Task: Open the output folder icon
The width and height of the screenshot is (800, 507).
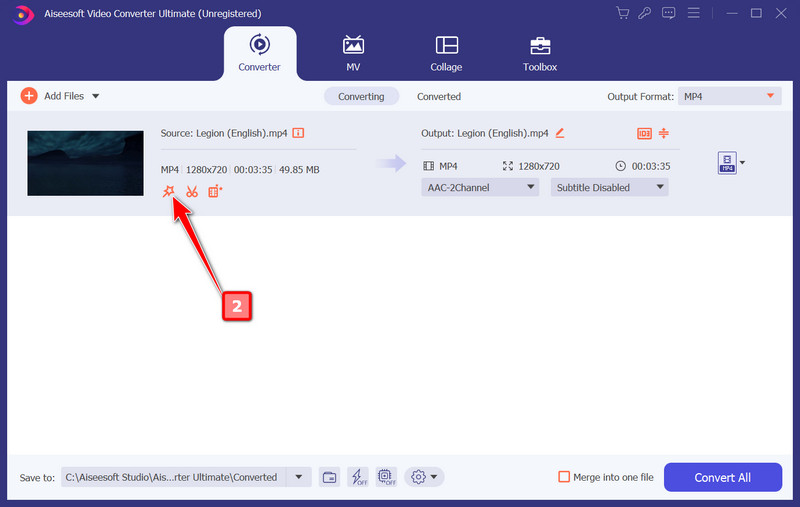Action: coord(329,477)
